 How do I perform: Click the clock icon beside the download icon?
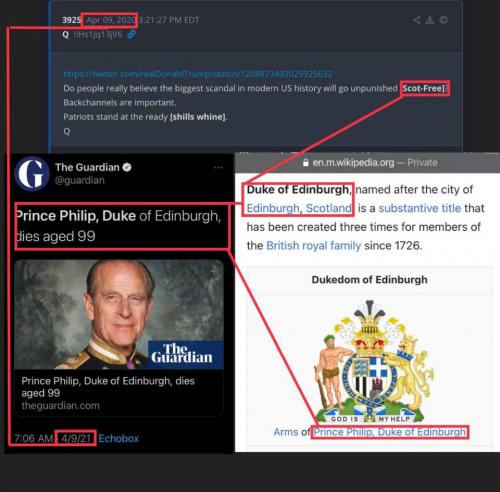[x=443, y=20]
